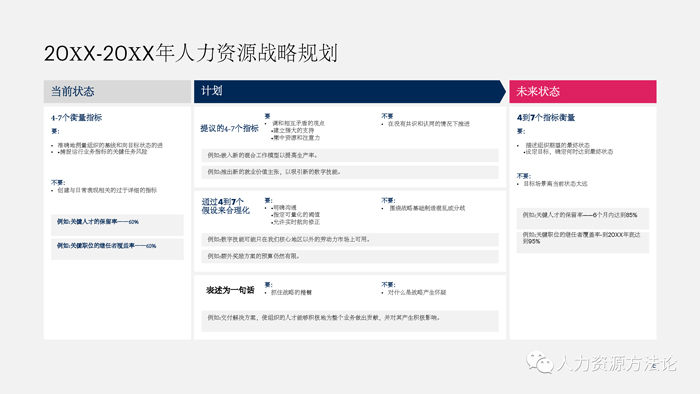This screenshot has height=394, width=700.
Task: Click bullet '捕捉运行业务指标的关键任务风险'
Action: pos(104,152)
